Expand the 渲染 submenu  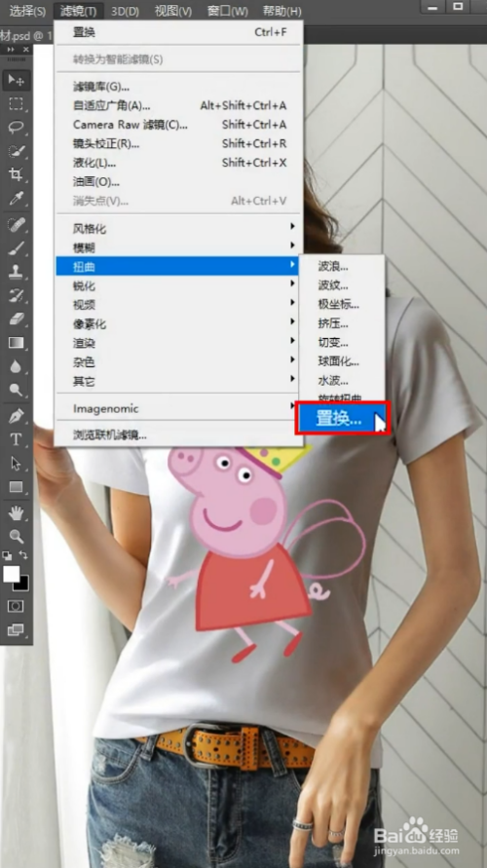(x=177, y=343)
